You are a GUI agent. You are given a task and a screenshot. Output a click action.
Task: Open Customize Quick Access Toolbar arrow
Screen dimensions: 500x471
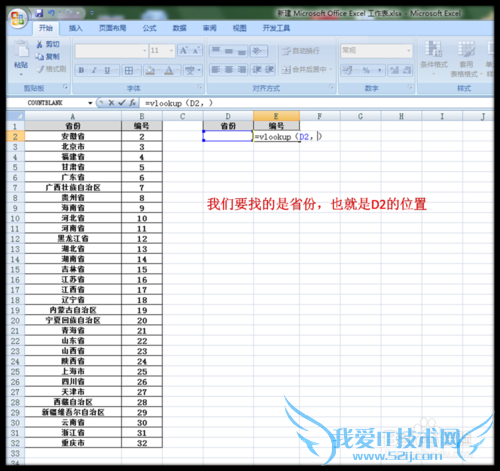tap(92, 13)
